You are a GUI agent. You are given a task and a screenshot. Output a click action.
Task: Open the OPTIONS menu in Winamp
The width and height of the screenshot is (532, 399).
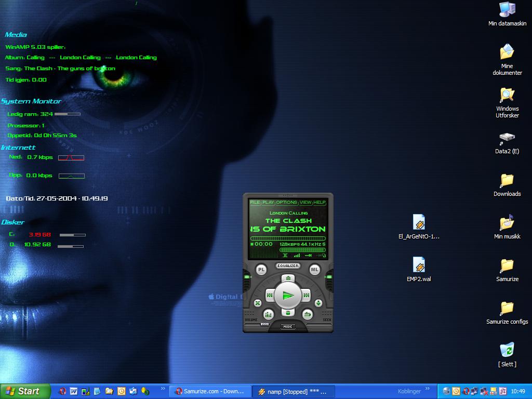click(x=286, y=202)
